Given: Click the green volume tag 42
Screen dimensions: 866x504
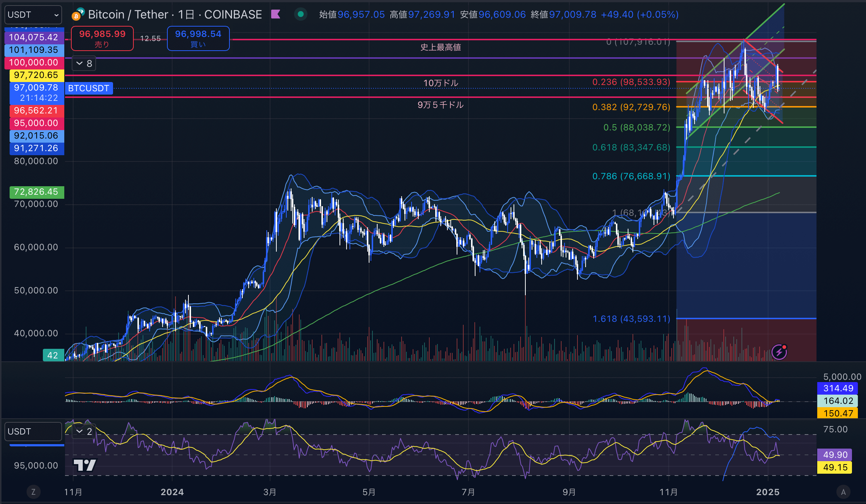Looking at the screenshot, I should click(53, 355).
